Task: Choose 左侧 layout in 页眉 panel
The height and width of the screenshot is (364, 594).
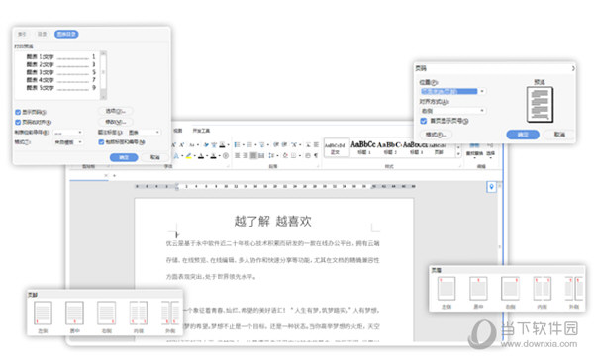Action: tap(446, 293)
